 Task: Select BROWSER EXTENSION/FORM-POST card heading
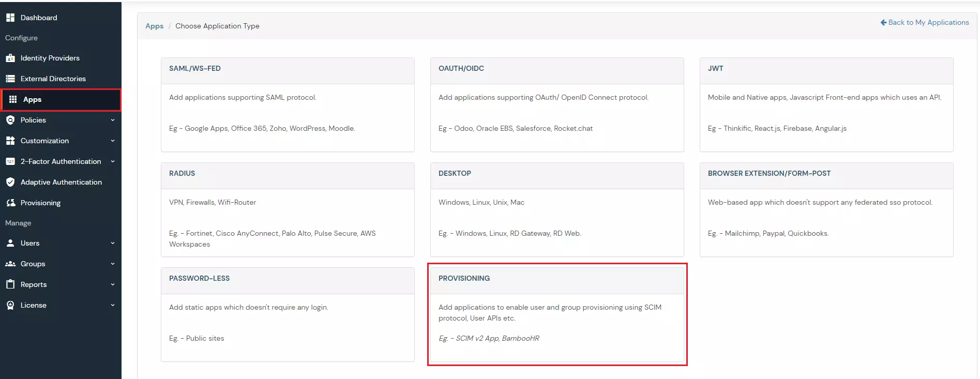point(769,173)
